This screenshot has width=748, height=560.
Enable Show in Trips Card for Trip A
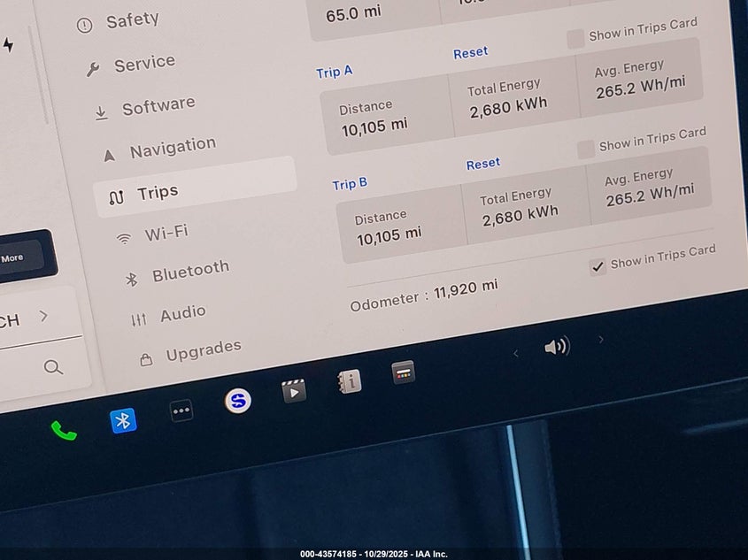point(575,38)
